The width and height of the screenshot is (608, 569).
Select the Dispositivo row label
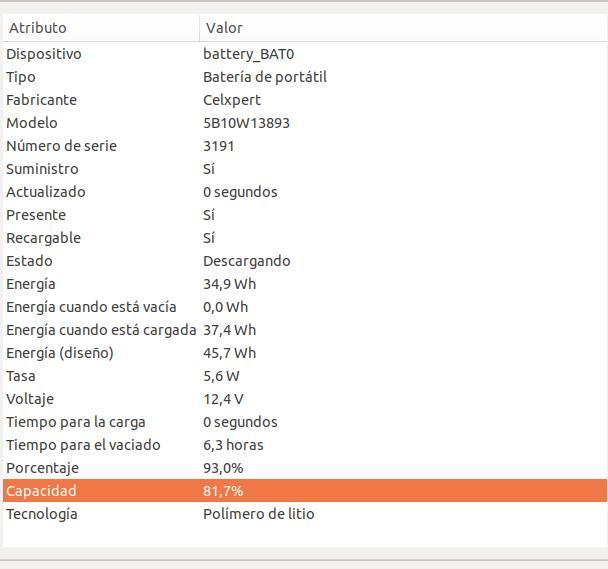44,54
